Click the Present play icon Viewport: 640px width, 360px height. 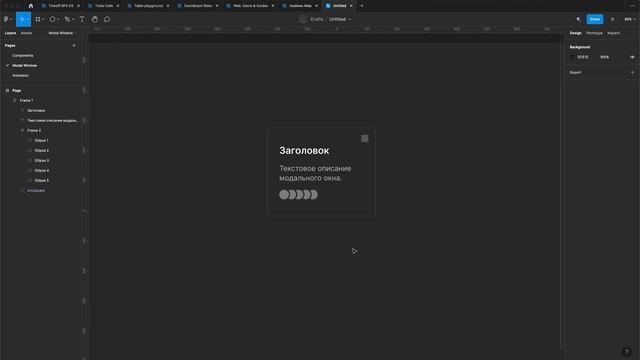click(x=613, y=19)
